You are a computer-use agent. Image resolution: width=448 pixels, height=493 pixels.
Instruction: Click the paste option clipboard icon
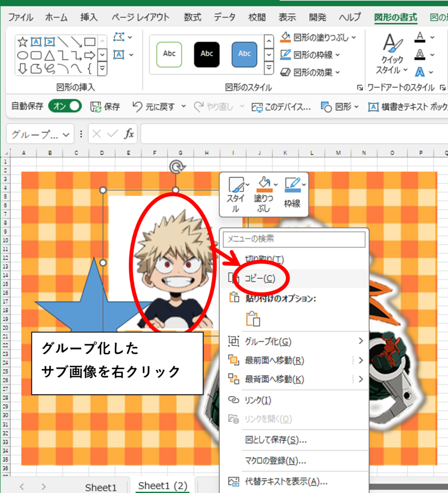point(253,319)
